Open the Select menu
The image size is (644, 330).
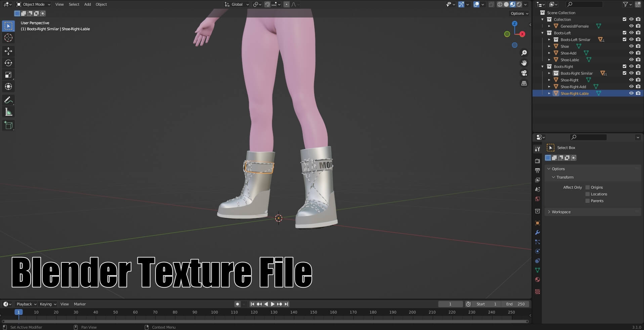(74, 4)
